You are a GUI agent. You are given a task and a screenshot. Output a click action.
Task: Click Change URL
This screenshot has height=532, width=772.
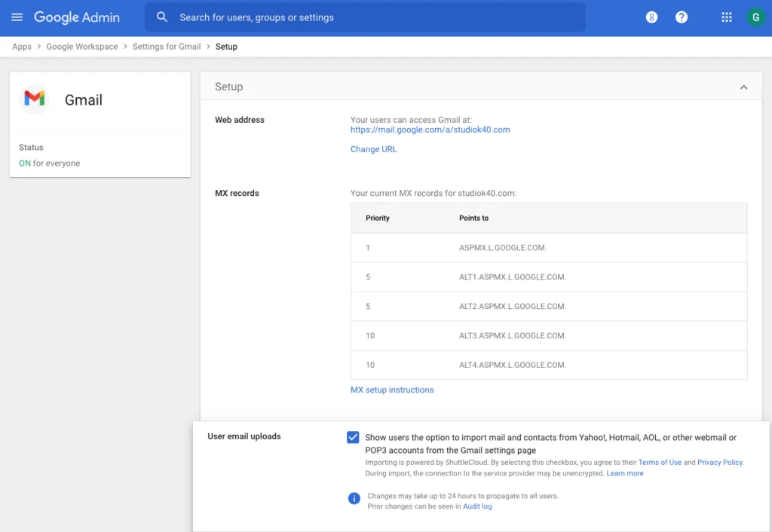[x=373, y=149]
